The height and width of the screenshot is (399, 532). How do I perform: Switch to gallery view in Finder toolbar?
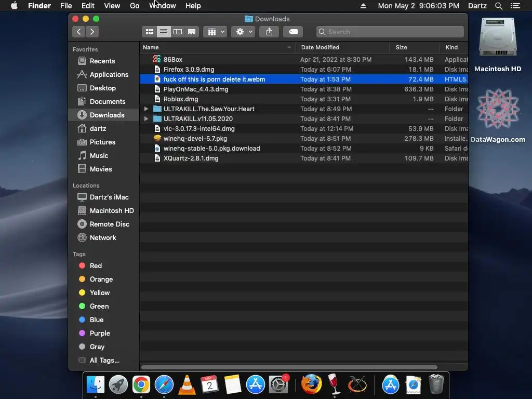click(x=192, y=32)
